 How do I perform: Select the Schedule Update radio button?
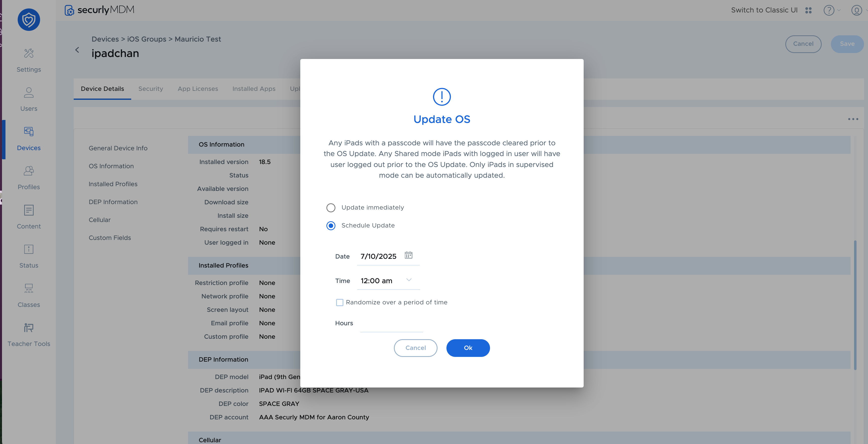pyautogui.click(x=331, y=225)
